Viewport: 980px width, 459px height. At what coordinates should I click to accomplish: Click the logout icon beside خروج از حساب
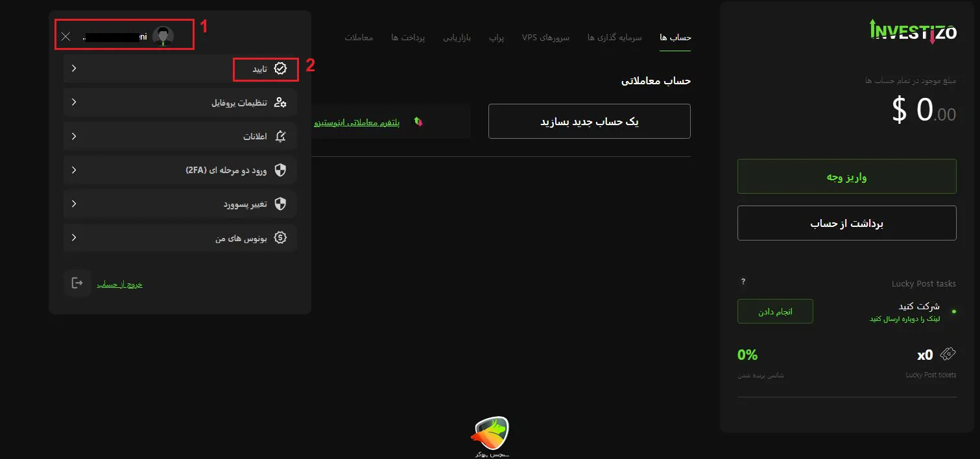coord(77,283)
